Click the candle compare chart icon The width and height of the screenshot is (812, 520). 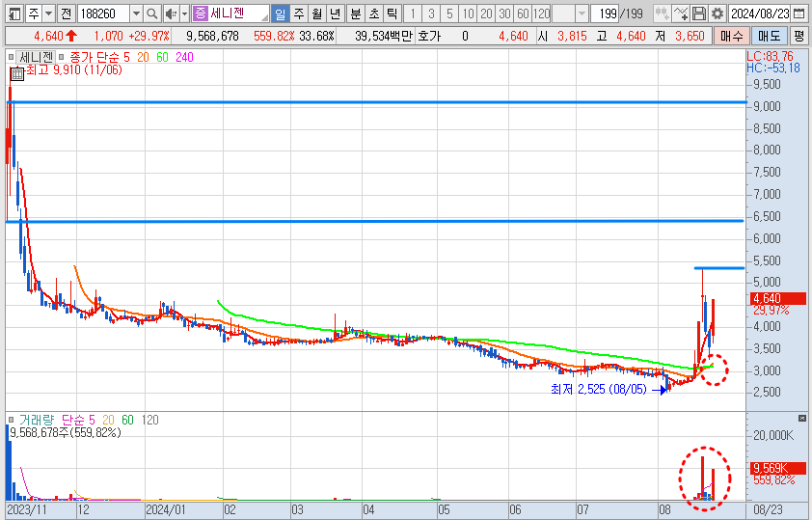tap(662, 14)
